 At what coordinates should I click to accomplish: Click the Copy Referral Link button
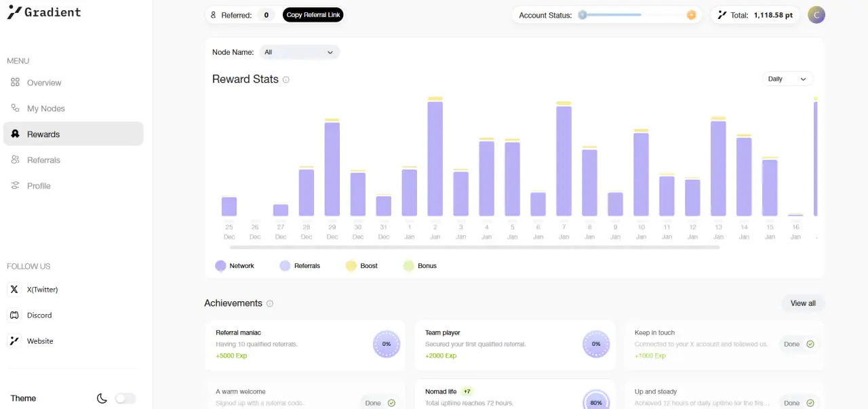coord(313,15)
